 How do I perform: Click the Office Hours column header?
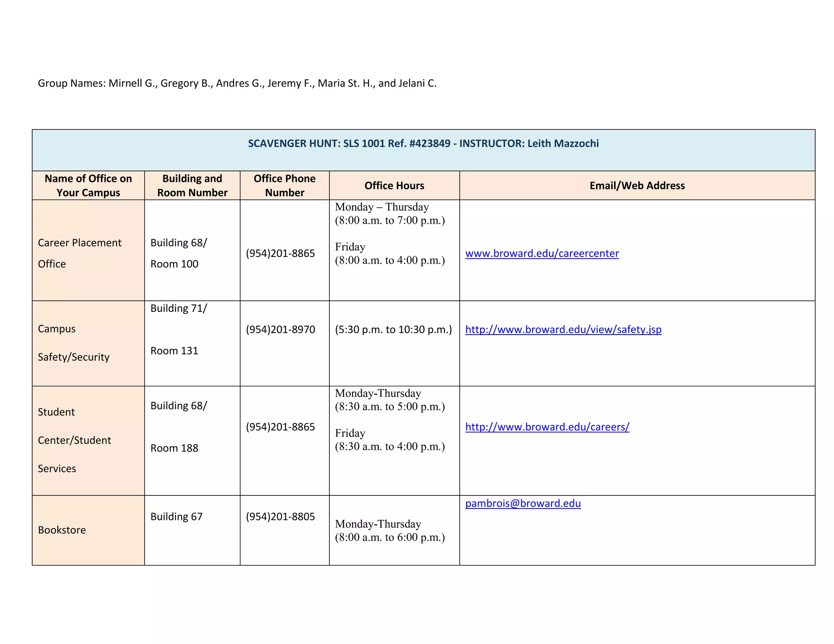point(394,186)
